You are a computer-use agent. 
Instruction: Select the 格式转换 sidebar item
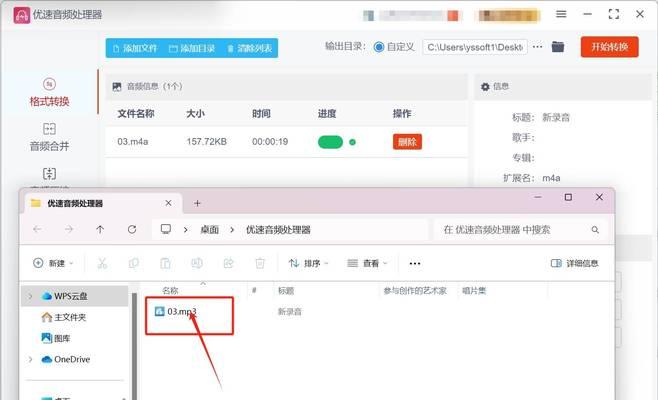click(50, 92)
